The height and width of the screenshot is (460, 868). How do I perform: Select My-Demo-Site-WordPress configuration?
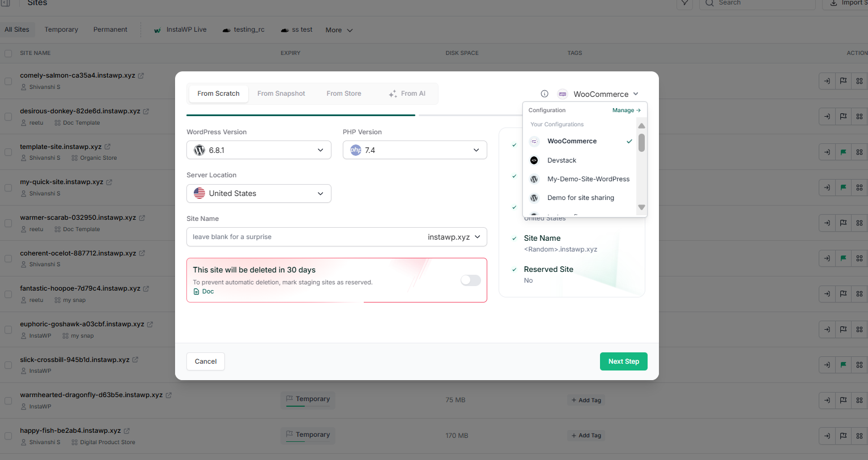580,179
